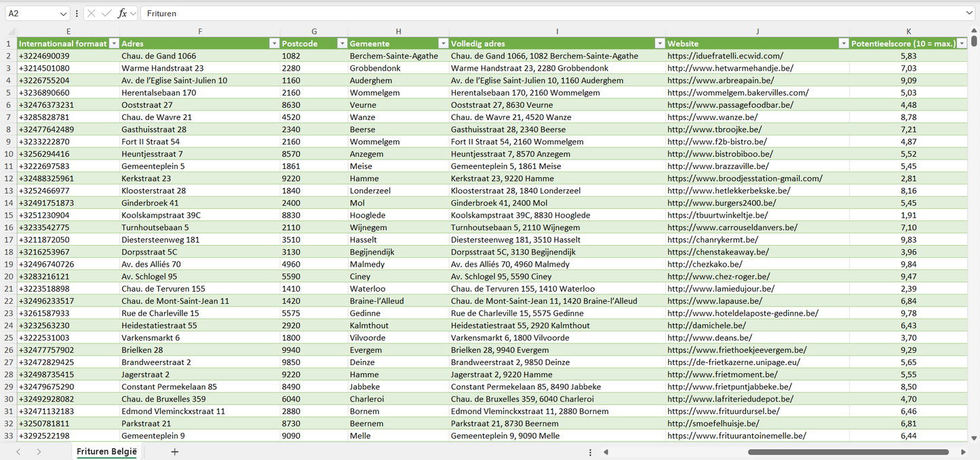This screenshot has width=980, height=460.
Task: Open the hetwarmehandje.be website link
Action: pos(730,69)
